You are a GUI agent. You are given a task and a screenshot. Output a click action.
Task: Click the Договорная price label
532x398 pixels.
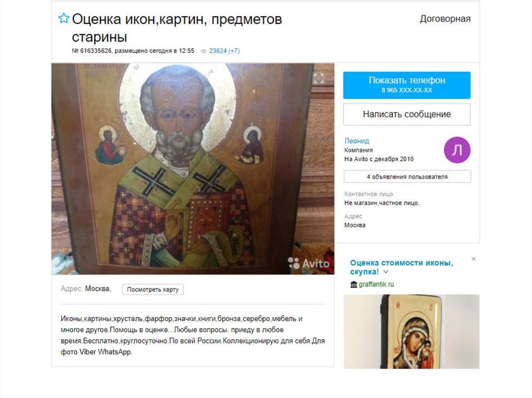(x=445, y=19)
